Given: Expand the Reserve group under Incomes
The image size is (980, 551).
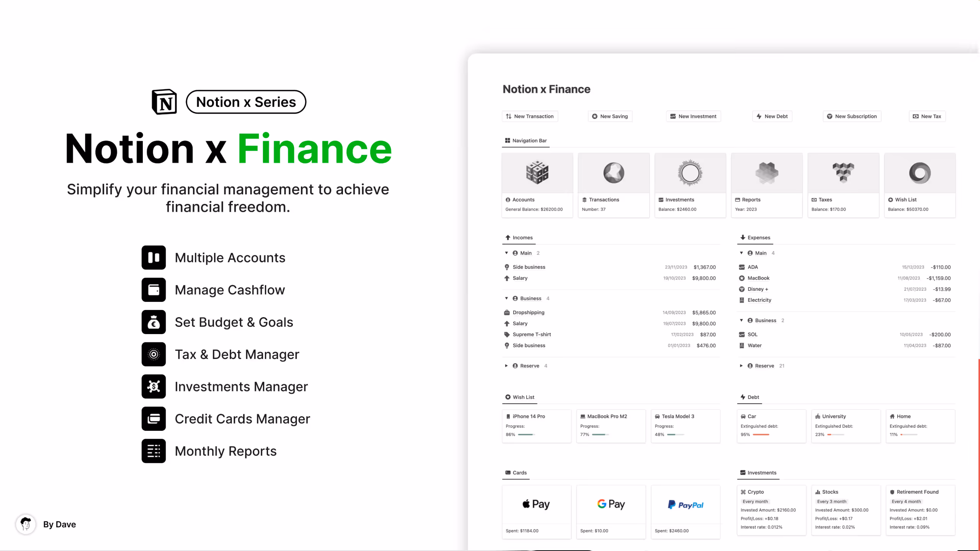Looking at the screenshot, I should click(x=506, y=366).
